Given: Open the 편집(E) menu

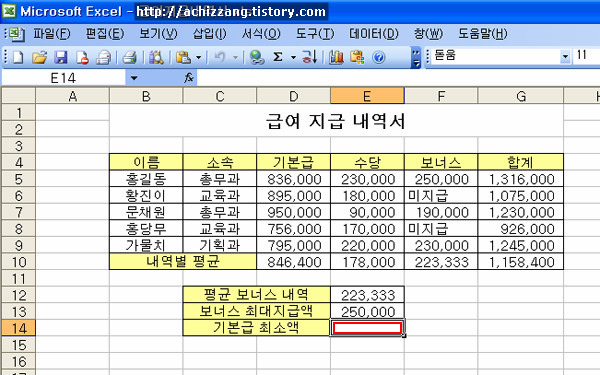Looking at the screenshot, I should (105, 34).
